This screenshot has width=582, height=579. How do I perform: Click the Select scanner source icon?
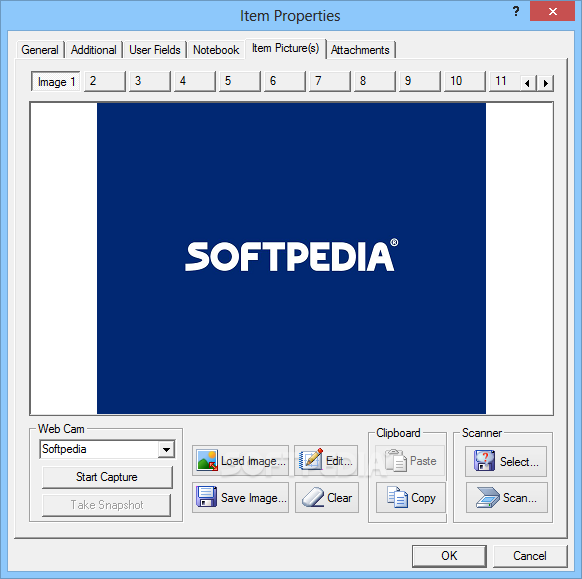[x=484, y=461]
